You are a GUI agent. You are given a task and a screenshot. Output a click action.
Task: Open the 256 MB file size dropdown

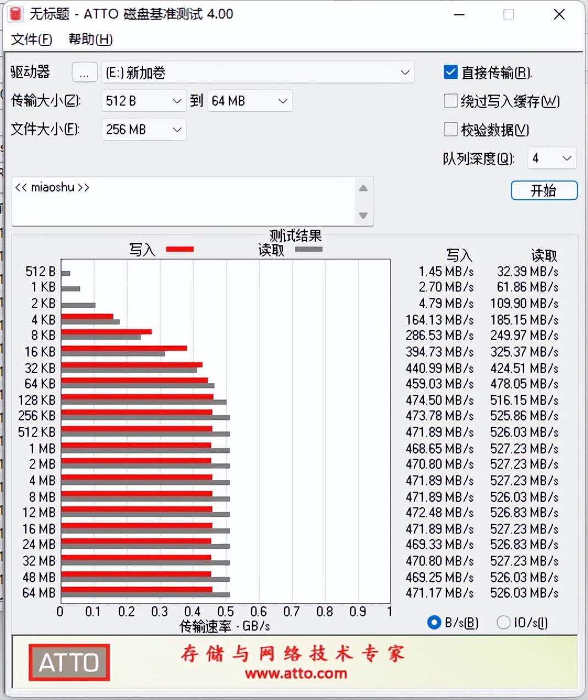[x=144, y=130]
